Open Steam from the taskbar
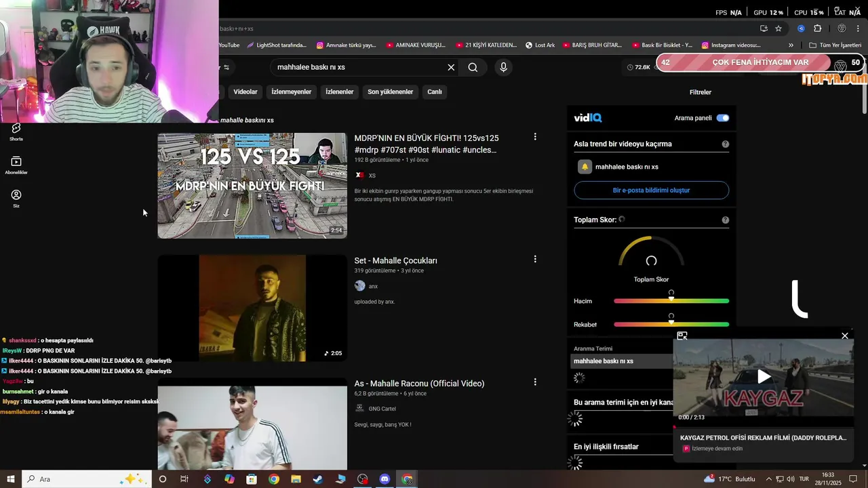This screenshot has height=488, width=868. (317, 479)
